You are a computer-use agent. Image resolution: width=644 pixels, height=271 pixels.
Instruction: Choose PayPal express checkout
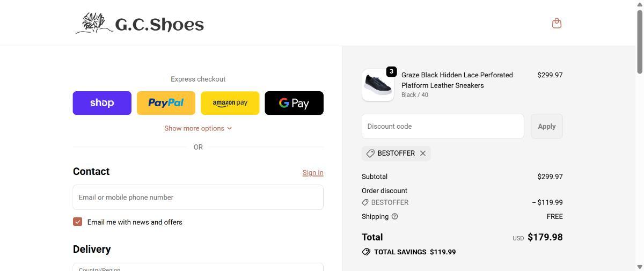click(166, 103)
